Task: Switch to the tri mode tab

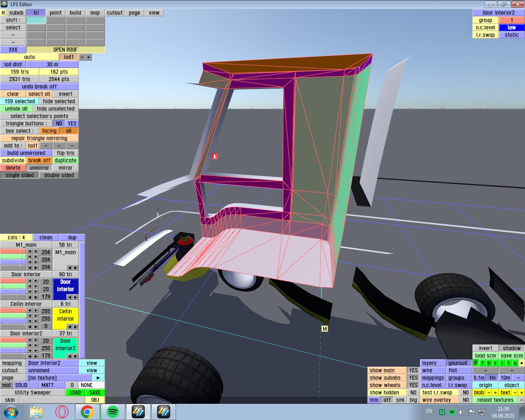Action: (x=36, y=13)
